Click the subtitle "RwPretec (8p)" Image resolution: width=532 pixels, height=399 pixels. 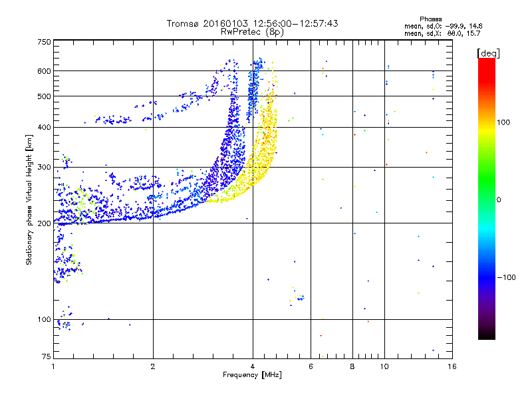(252, 32)
